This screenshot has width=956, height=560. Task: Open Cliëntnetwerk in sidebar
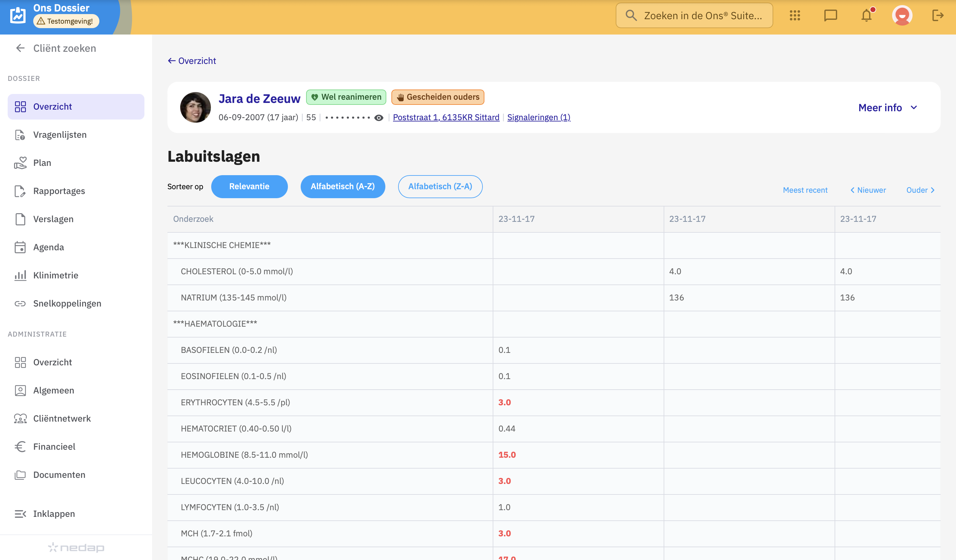tap(62, 418)
